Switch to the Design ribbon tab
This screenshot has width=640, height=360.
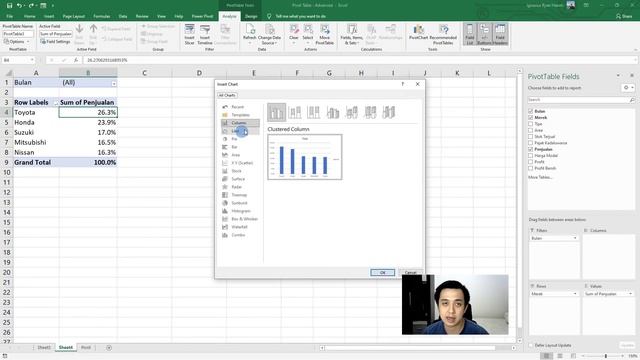click(x=251, y=16)
